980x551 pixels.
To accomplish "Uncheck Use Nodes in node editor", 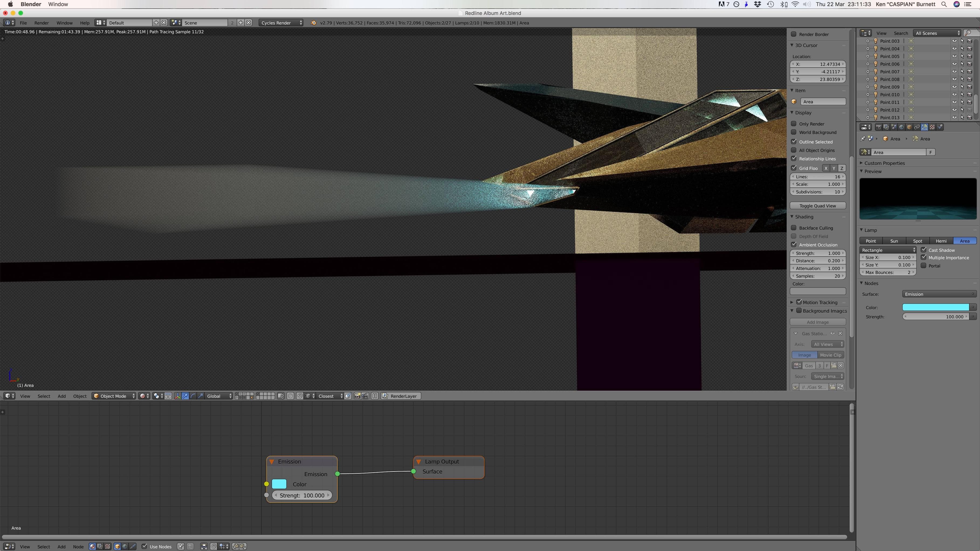I will click(x=145, y=546).
